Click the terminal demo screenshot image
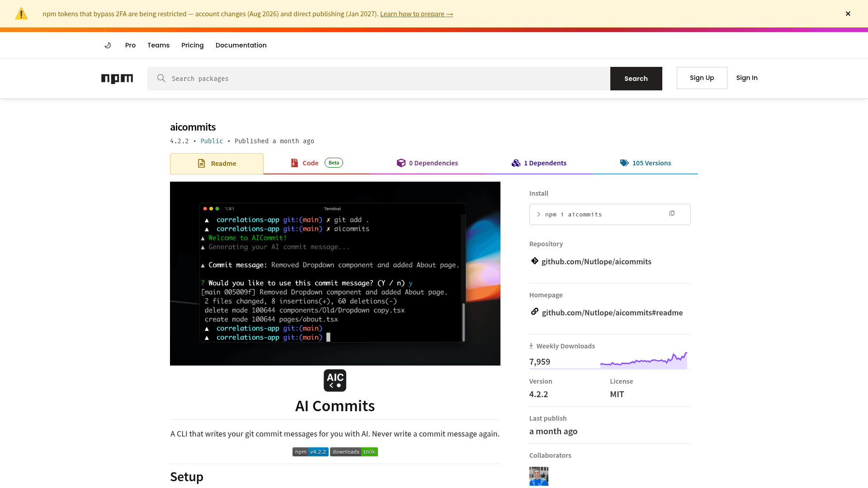The height and width of the screenshot is (488, 868). click(x=335, y=273)
